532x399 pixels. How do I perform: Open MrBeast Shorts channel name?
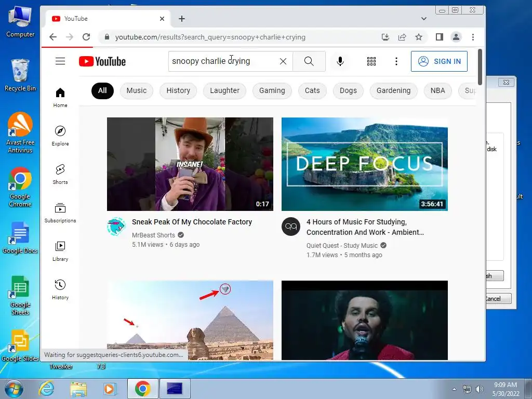pos(153,235)
